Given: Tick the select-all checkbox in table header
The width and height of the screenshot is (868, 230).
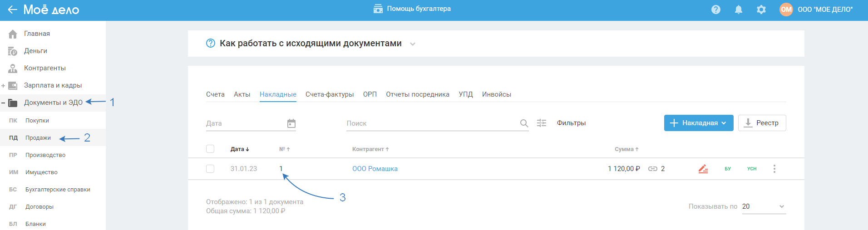Looking at the screenshot, I should 210,149.
